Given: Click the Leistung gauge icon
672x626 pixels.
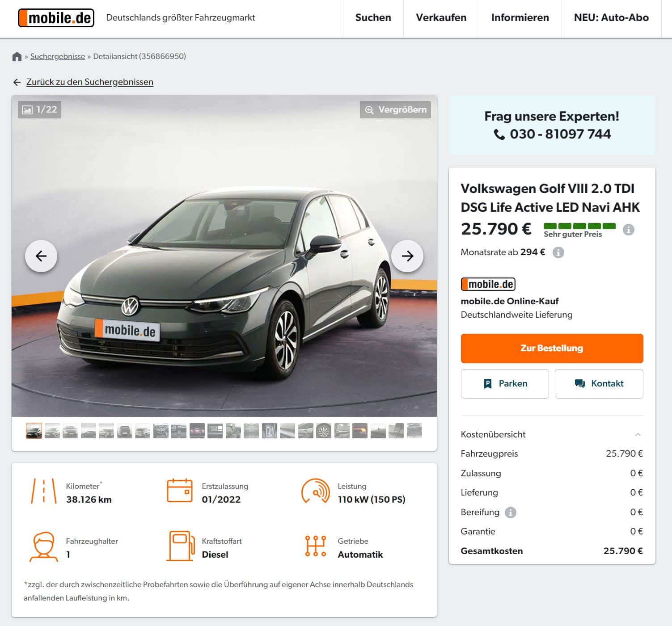Looking at the screenshot, I should click(x=316, y=491).
